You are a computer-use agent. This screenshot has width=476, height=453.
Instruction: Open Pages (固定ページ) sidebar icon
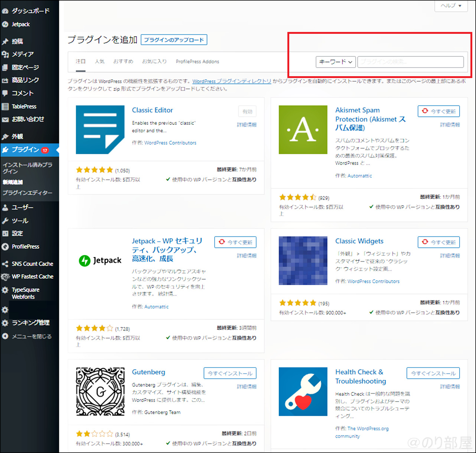coord(5,67)
